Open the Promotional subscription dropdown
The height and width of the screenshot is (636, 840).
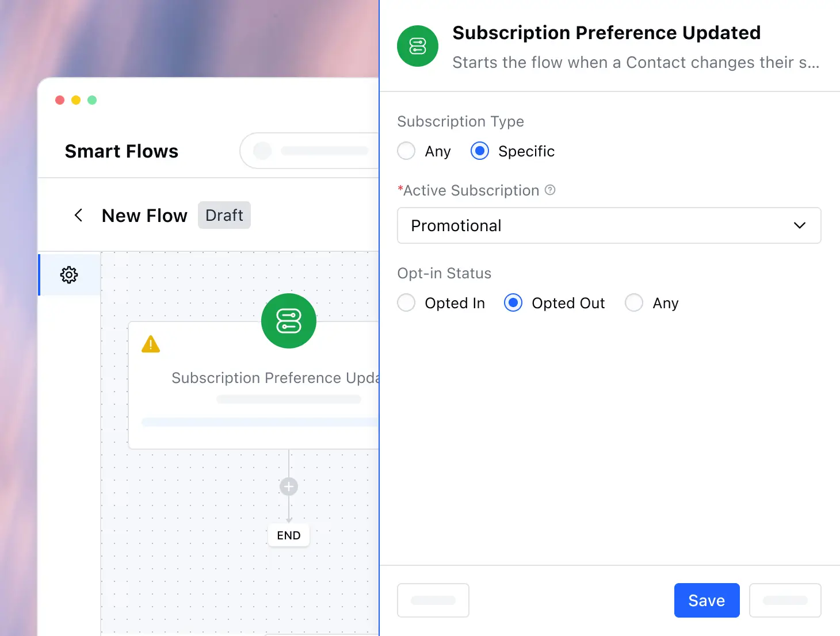pyautogui.click(x=609, y=225)
